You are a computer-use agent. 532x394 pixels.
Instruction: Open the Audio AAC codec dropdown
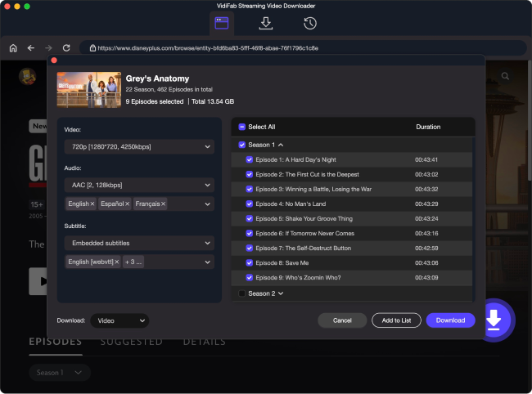tap(139, 185)
